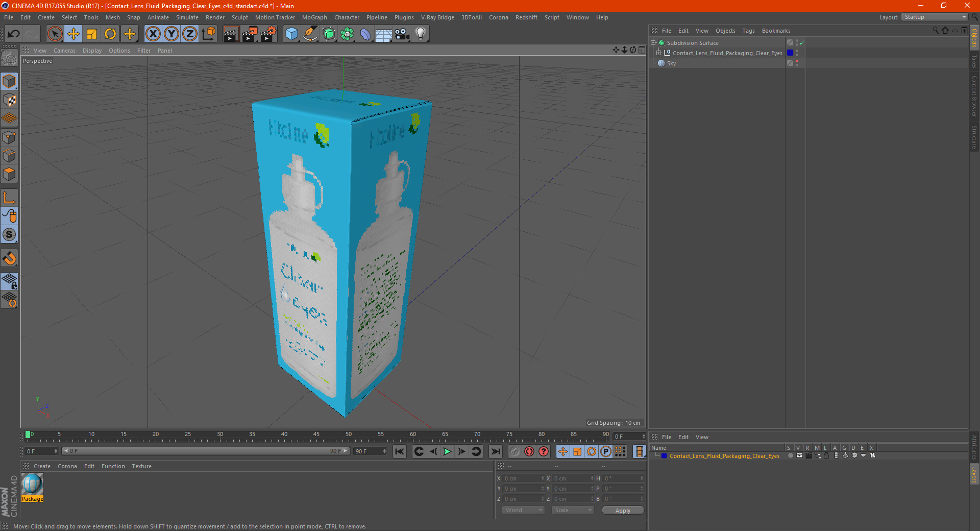
Task: Select the Spline Pen tool
Action: tap(310, 34)
